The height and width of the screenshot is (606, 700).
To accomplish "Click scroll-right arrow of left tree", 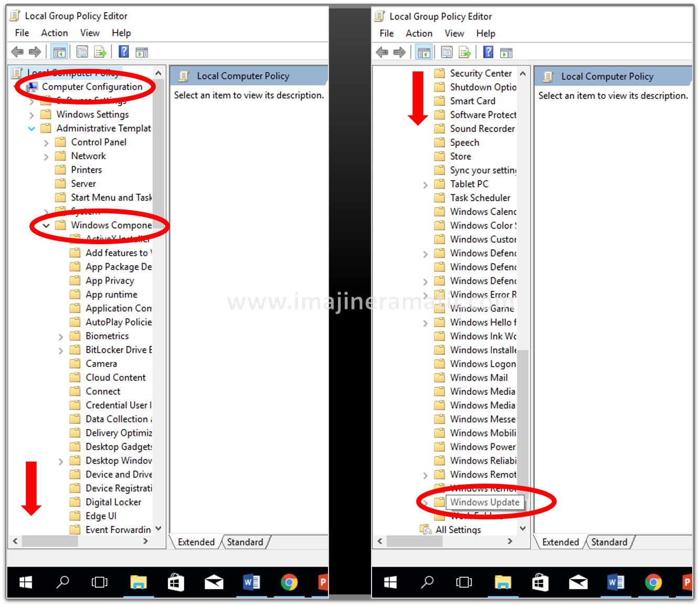I will tap(145, 541).
